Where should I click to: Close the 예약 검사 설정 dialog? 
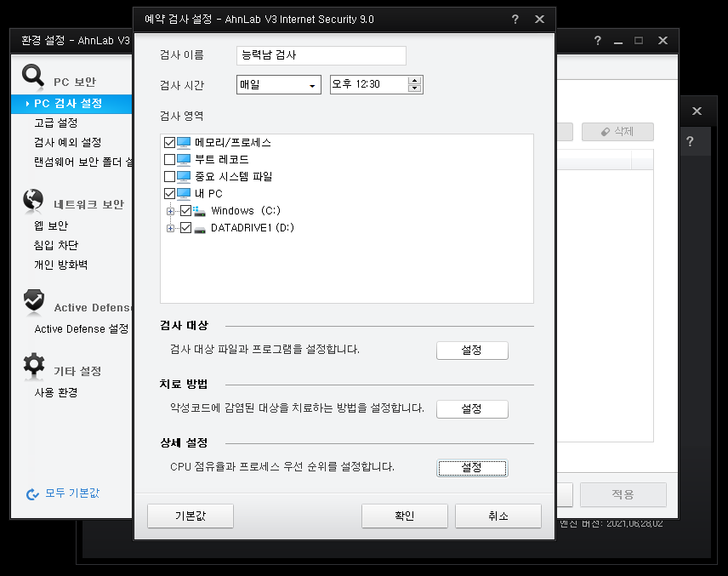(539, 19)
